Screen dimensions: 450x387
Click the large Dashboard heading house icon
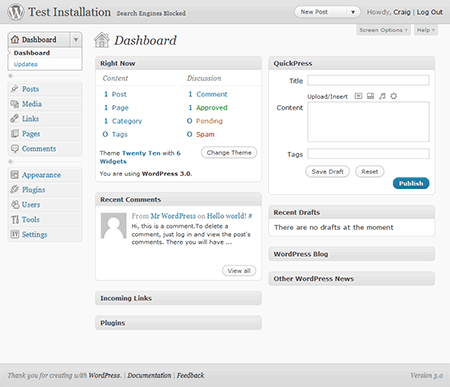click(x=102, y=40)
